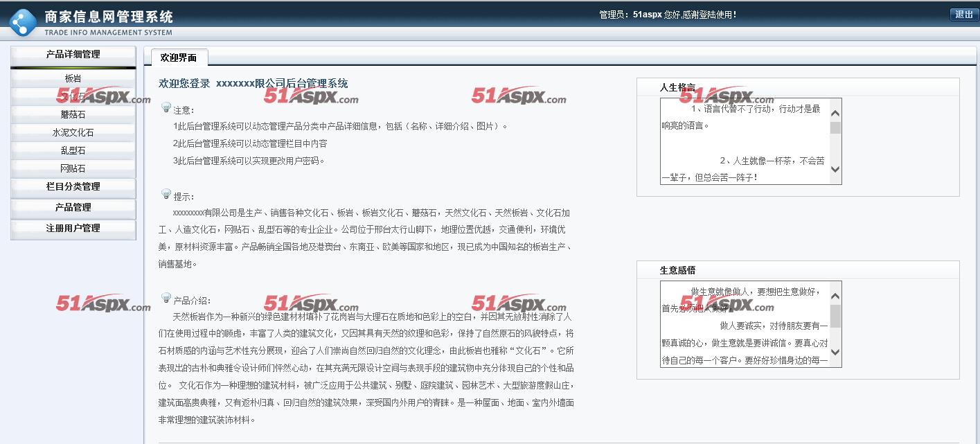
Task: Click the bubble icon beside 提示 heading
Action: (165, 193)
